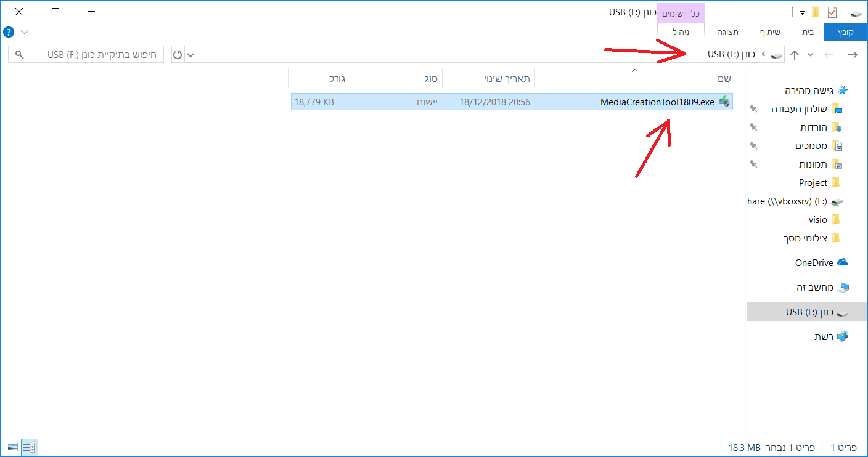This screenshot has height=457, width=868.
Task: Open the address bar history dropdown
Action: [x=190, y=55]
